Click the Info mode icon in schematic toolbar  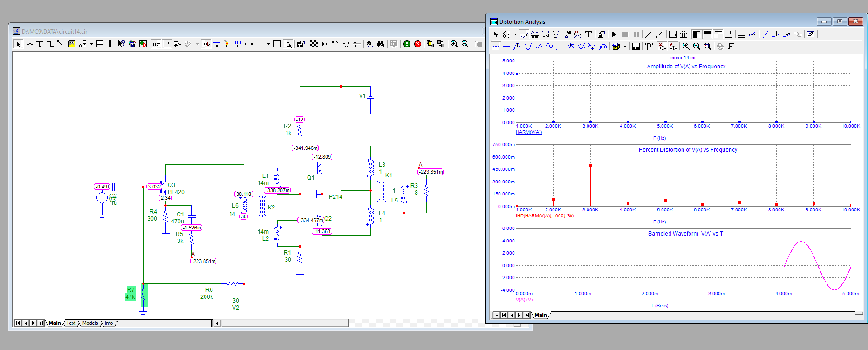tap(110, 44)
